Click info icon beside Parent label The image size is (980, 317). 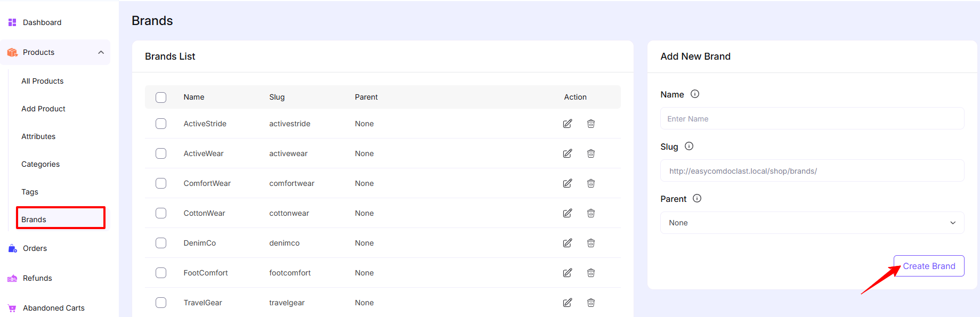pos(697,198)
